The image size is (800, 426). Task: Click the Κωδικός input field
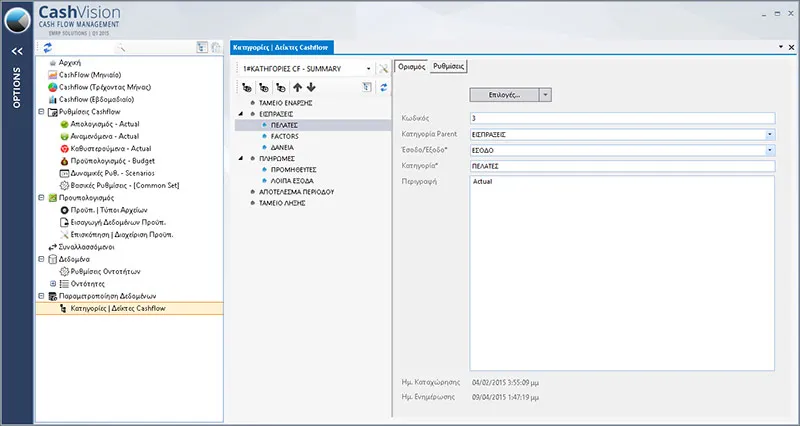[622, 118]
